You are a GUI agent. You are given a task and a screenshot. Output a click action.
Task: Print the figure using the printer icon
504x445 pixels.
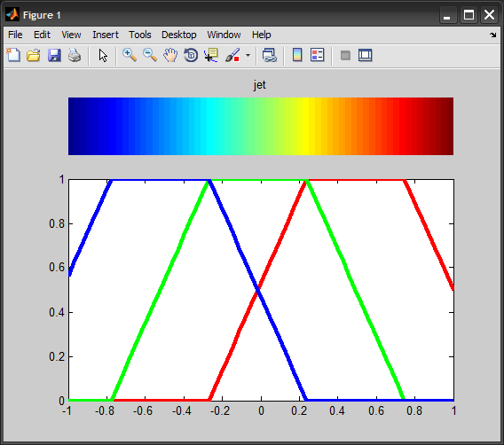(x=75, y=55)
